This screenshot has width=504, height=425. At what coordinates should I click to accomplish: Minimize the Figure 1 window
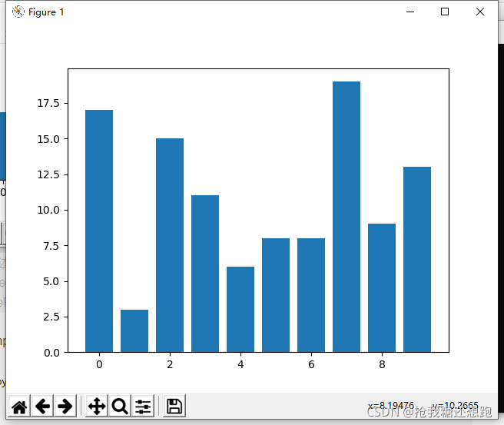[410, 12]
